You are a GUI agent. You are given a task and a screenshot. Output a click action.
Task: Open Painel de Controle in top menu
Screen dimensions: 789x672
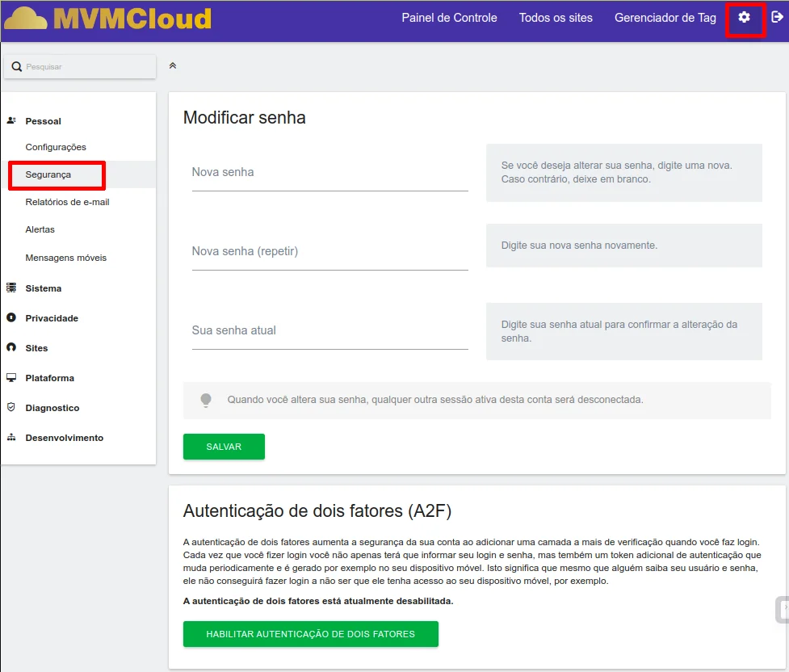(449, 18)
